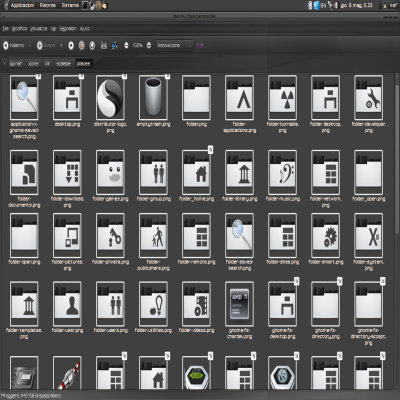Open the File menu

pyautogui.click(x=6, y=29)
